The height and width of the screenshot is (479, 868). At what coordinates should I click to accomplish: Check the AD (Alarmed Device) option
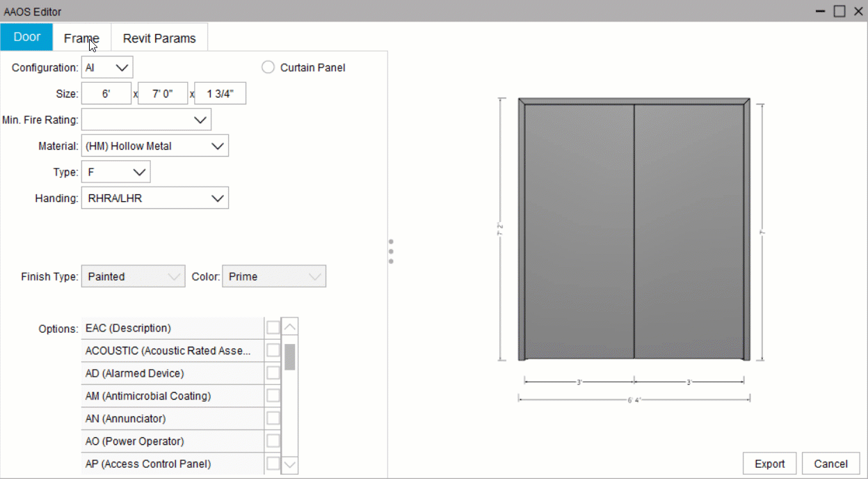click(273, 373)
